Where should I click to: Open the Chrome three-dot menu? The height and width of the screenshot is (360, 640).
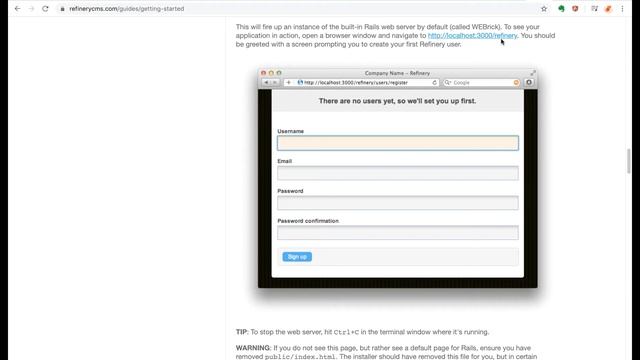(622, 9)
